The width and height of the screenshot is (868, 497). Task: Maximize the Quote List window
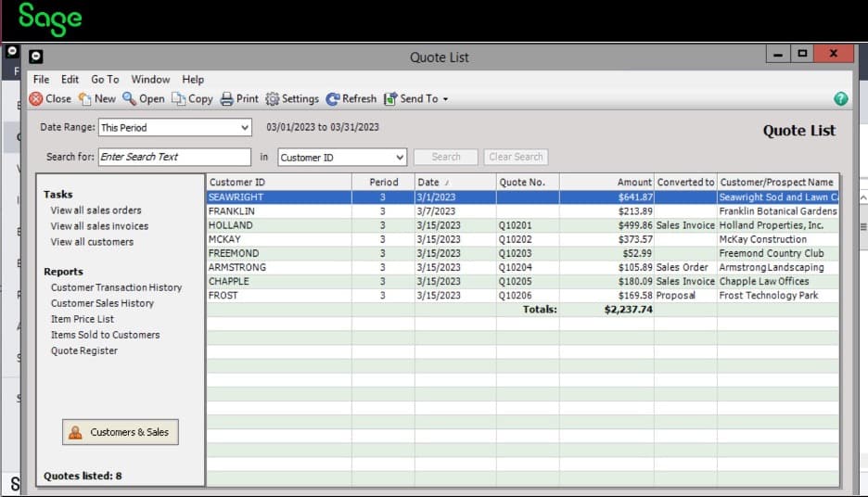(802, 54)
